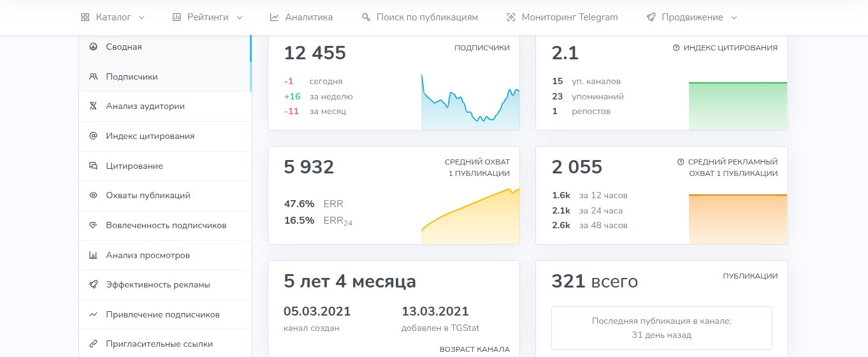Viewport: 868px width, 357px height.
Task: Open the Цитирование sidebar section
Action: pos(165,166)
